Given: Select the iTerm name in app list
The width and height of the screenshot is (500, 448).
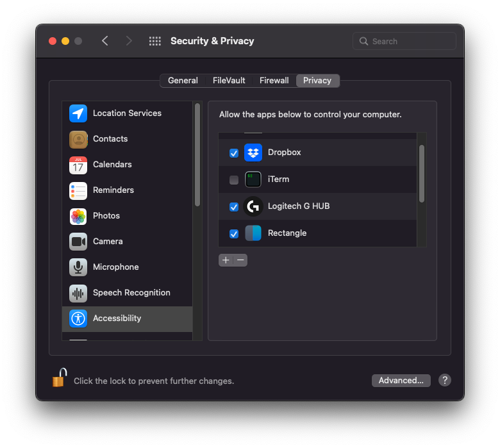Looking at the screenshot, I should click(x=278, y=179).
